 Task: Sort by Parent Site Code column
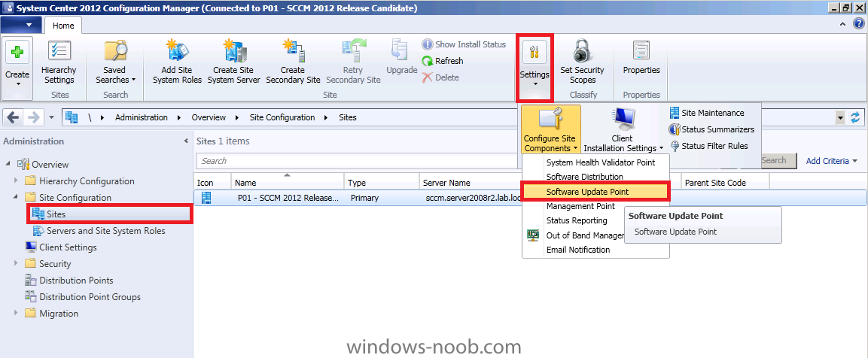click(725, 183)
